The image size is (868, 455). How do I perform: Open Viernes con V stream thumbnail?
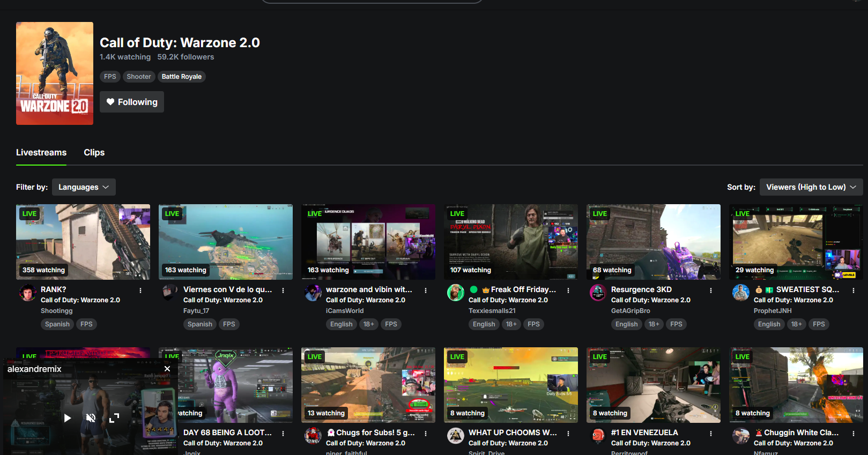(x=226, y=242)
